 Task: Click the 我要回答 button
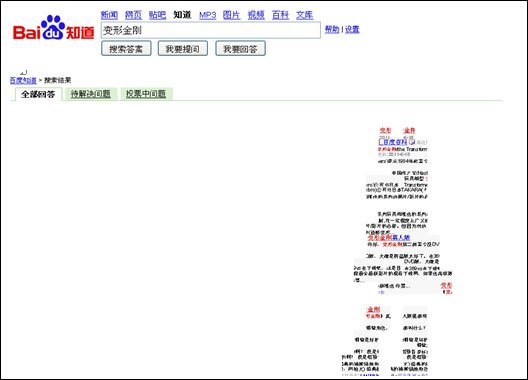click(240, 49)
